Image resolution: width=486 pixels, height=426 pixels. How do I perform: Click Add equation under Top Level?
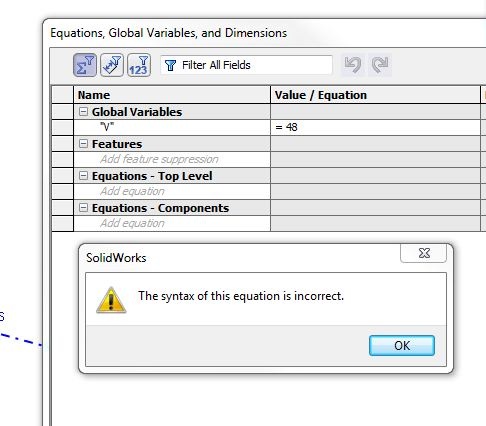172,191
